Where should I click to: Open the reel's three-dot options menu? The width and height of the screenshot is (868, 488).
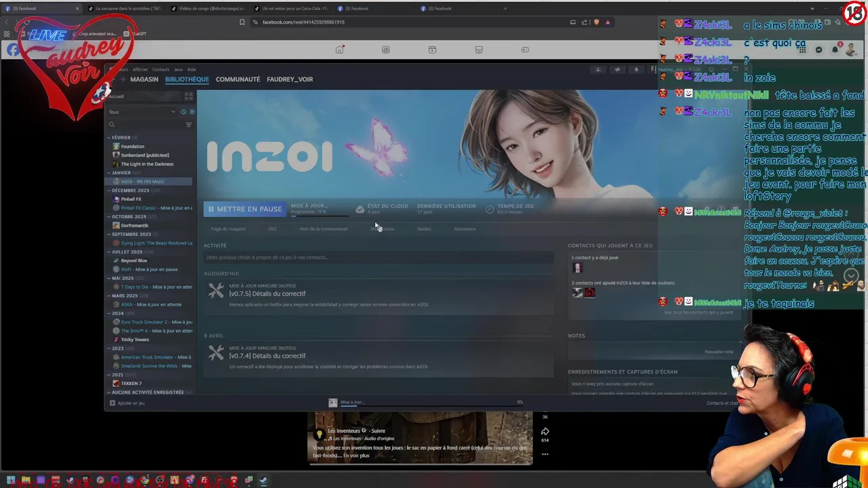coord(545,454)
